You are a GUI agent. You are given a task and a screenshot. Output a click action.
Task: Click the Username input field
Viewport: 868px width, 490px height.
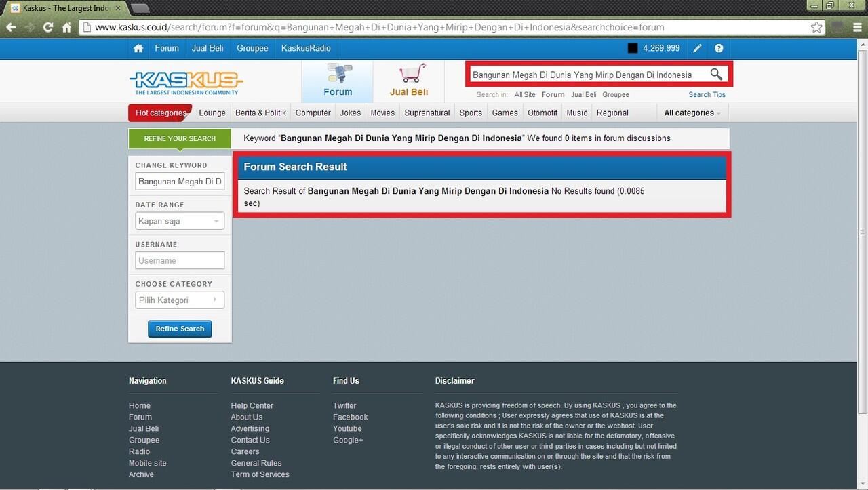coord(180,260)
